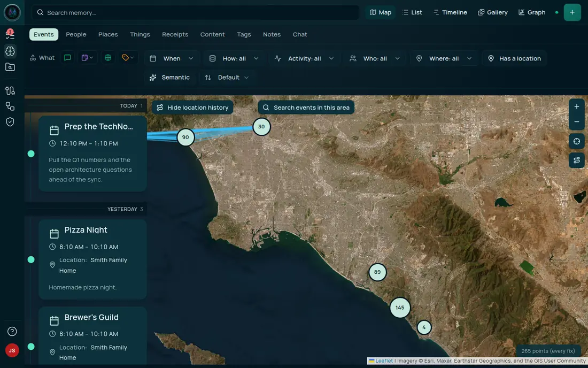
Task: Open the JS user avatar
Action: point(12,350)
